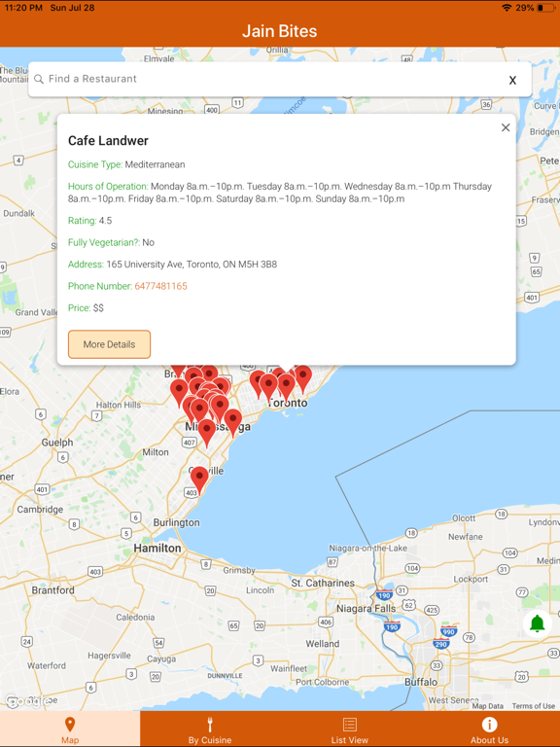The height and width of the screenshot is (747, 560).
Task: Click the Hamilton city label on map
Action: (x=157, y=549)
